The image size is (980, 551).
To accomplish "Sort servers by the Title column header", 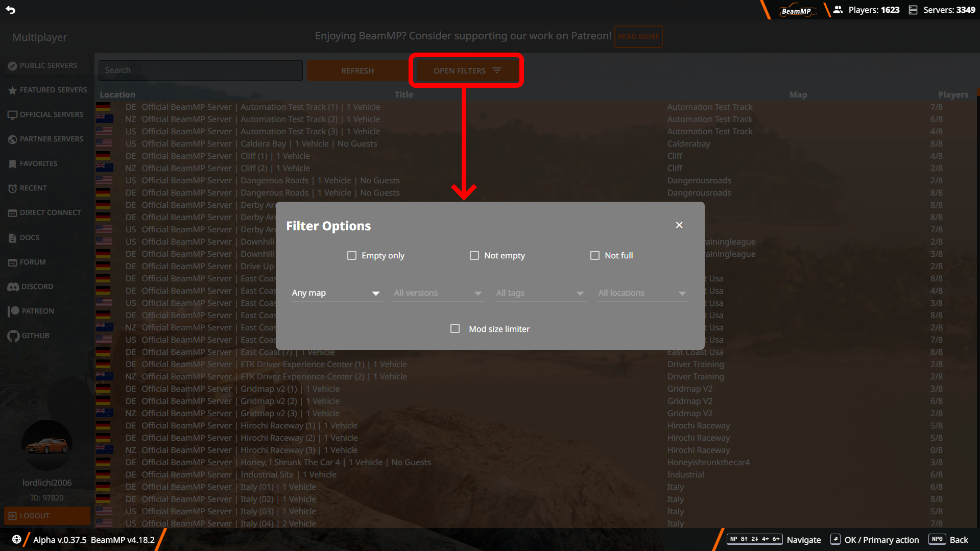I will tap(404, 95).
